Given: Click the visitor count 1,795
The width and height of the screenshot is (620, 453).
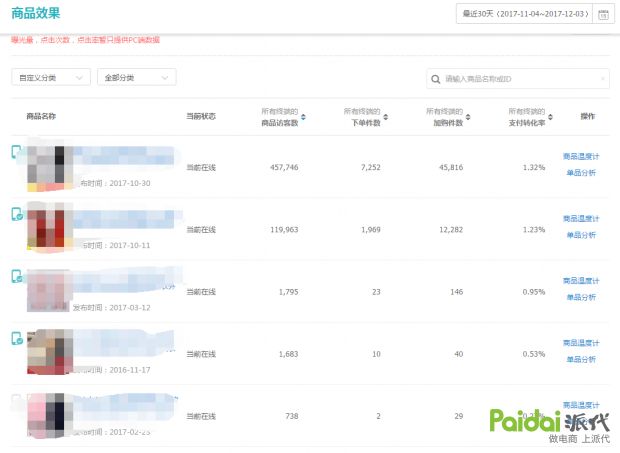Looking at the screenshot, I should 288,292.
